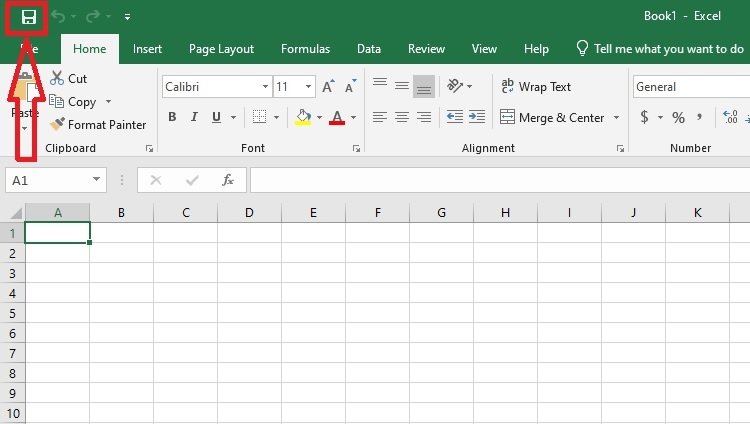Click Increase Decimal icon
Viewport: 750px width, 424px height.
730,117
